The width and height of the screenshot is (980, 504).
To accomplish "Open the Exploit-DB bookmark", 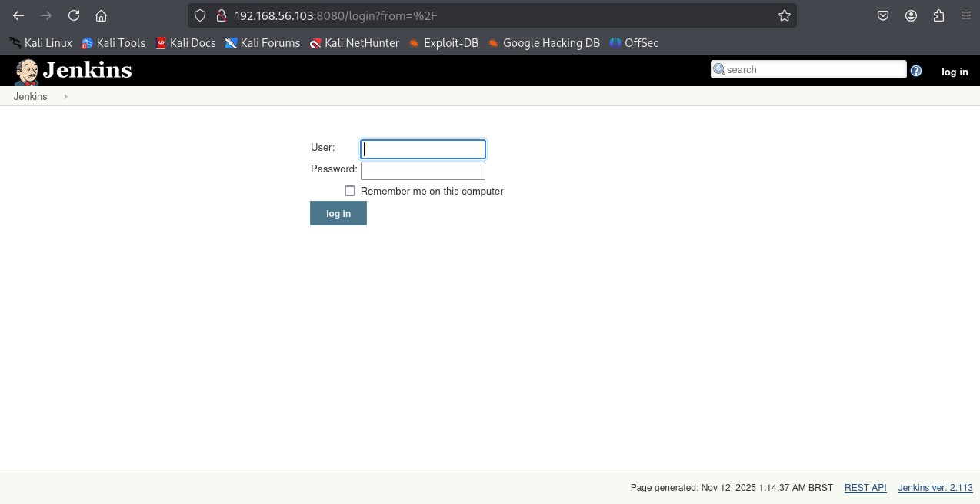I will click(x=443, y=43).
